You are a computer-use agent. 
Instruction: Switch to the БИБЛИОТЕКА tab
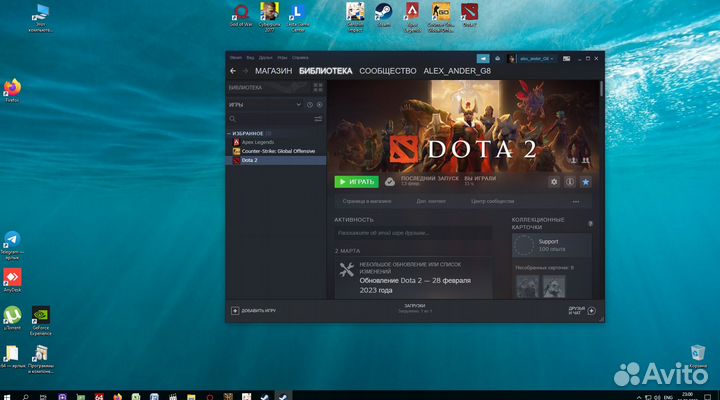pos(326,71)
